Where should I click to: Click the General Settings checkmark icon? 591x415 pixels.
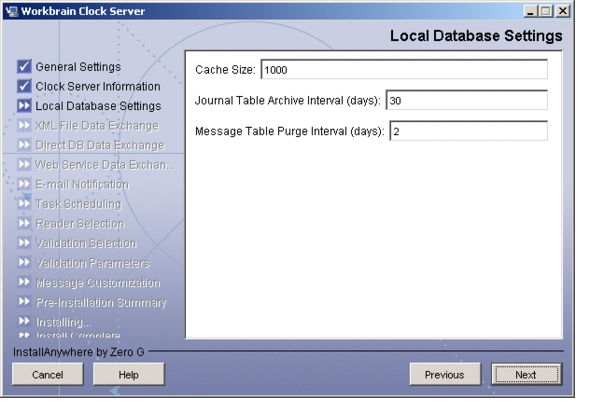[x=24, y=66]
